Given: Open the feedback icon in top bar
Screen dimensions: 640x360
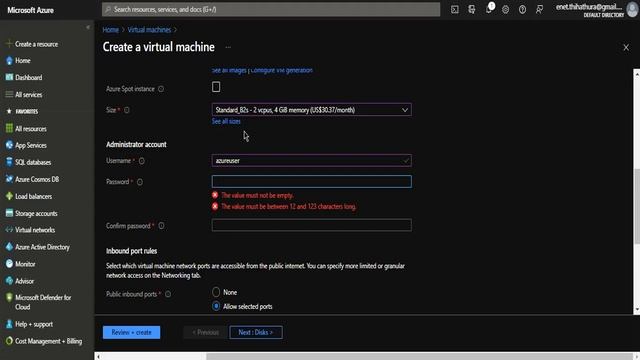Looking at the screenshot, I should coord(540,9).
